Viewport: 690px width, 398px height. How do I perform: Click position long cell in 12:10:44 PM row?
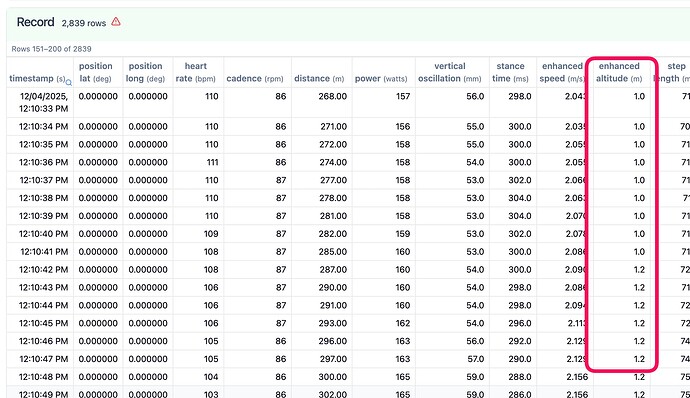click(148, 305)
